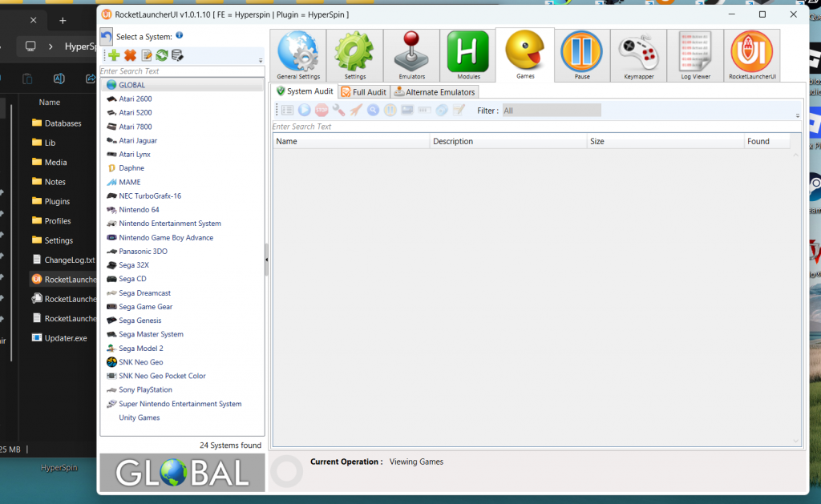Sort by the Description column header

click(508, 141)
